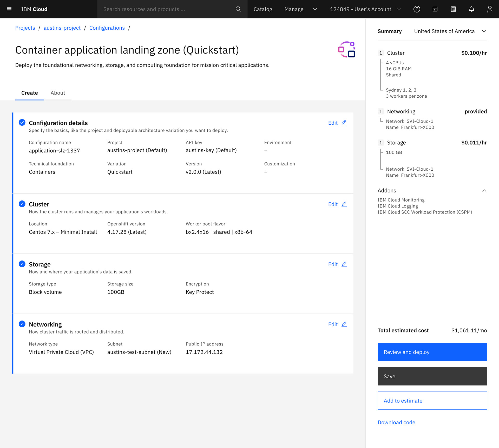Open the hamburger navigation menu
Screen dimensions: 499x448
(x=9, y=9)
